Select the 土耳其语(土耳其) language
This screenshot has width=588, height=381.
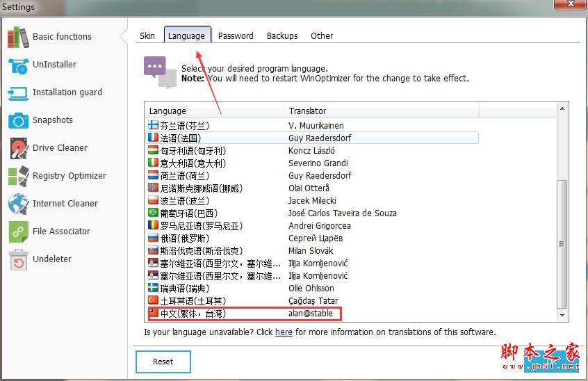pyautogui.click(x=193, y=301)
